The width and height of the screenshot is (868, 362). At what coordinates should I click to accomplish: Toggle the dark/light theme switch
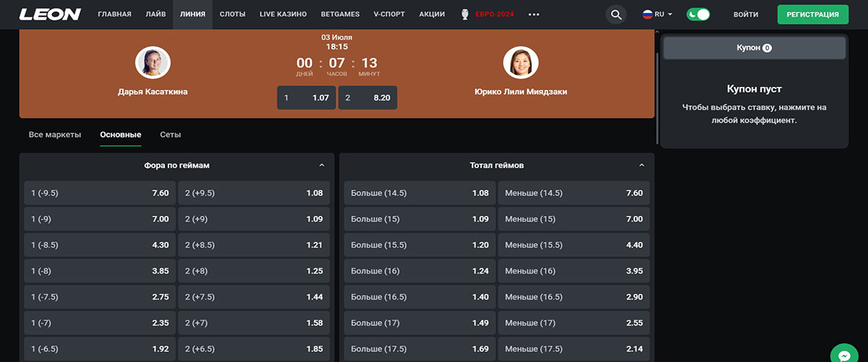pyautogui.click(x=698, y=14)
